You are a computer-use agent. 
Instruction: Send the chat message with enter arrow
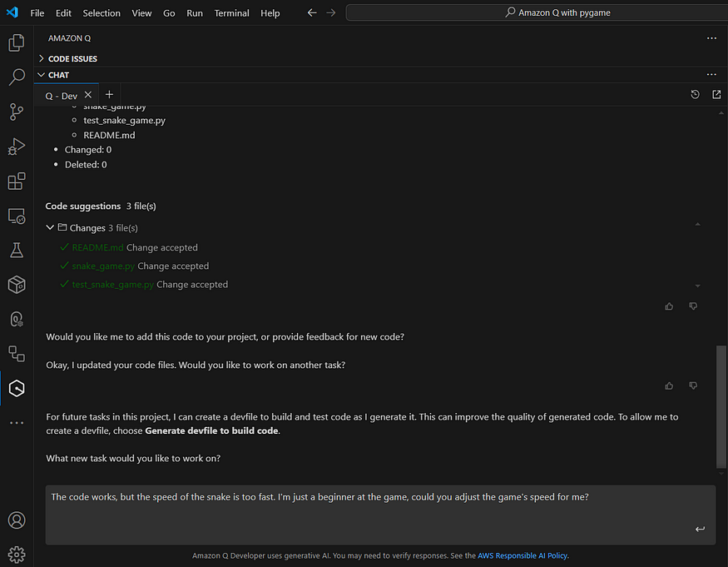700,529
